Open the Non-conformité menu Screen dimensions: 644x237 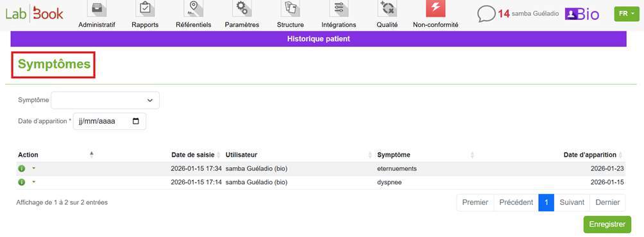point(436,24)
